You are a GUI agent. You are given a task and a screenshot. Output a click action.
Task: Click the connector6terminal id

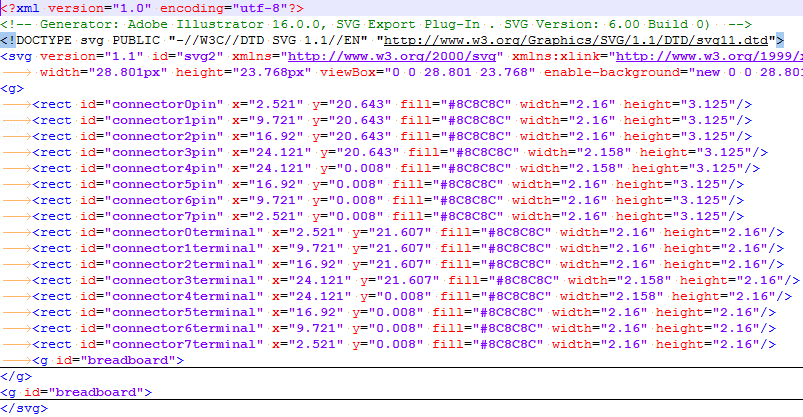[x=172, y=329]
